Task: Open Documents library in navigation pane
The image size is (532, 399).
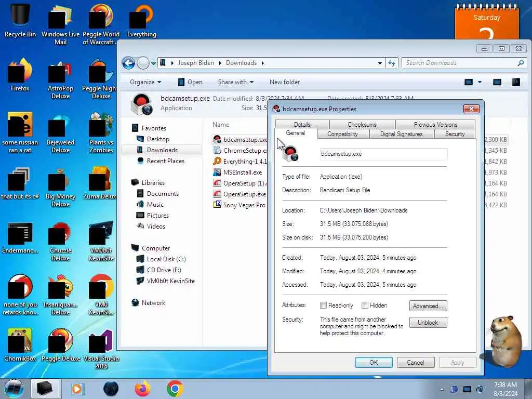Action: (157, 193)
